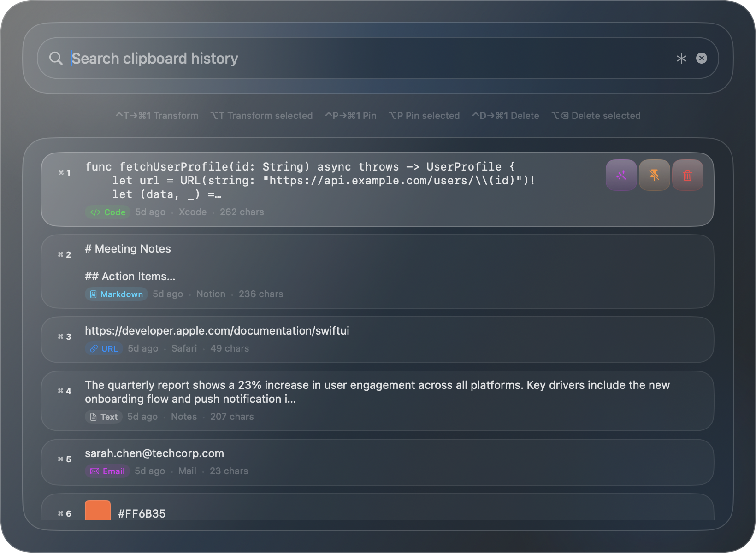Image resolution: width=756 pixels, height=553 pixels.
Task: Click the 23 chars count
Action: click(229, 471)
